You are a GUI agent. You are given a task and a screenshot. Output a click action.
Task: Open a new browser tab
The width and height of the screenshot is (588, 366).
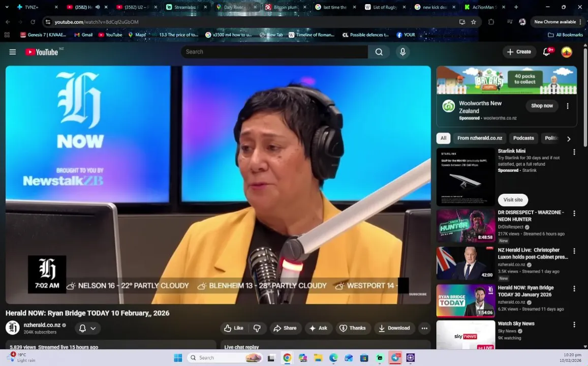[x=516, y=7]
